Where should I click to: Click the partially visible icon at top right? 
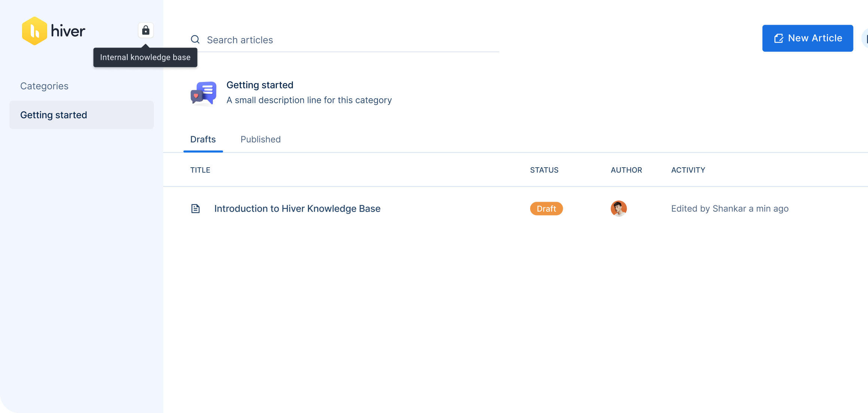click(865, 38)
